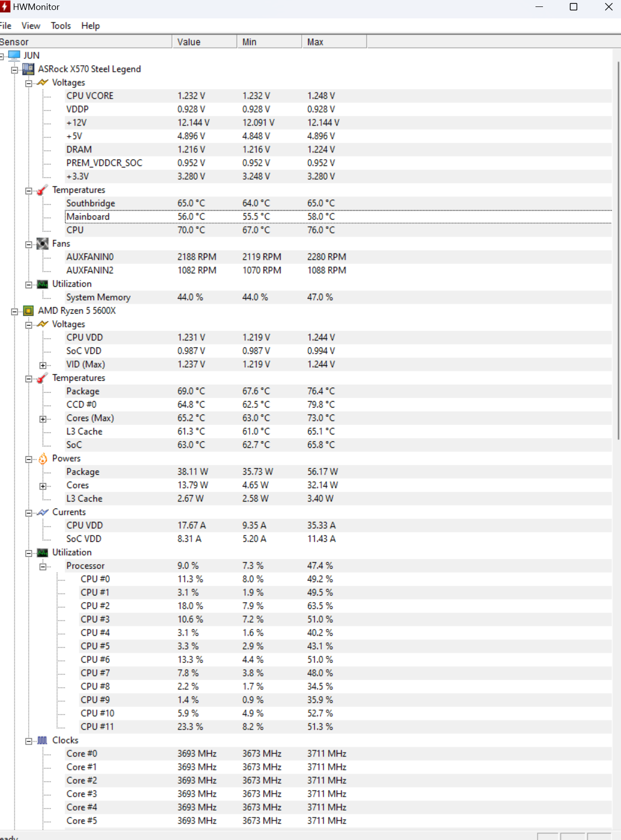The image size is (621, 840).
Task: Click the motherboard Fans section icon
Action: click(x=43, y=244)
